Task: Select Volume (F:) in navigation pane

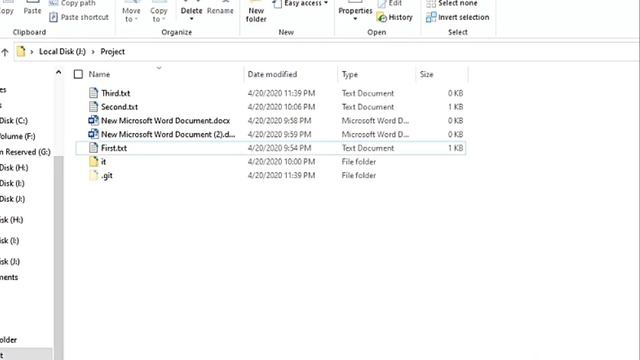Action: [x=18, y=136]
